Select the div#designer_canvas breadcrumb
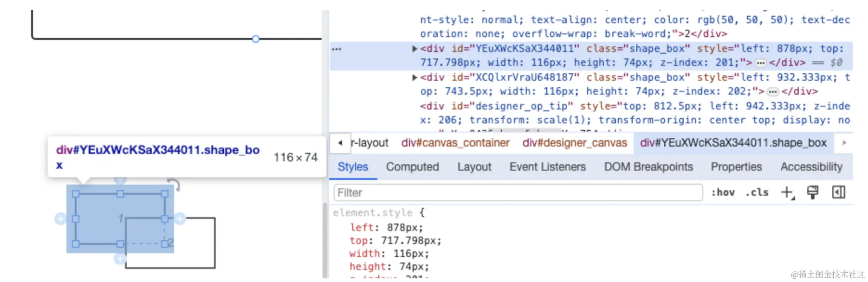868x282 pixels. [575, 143]
